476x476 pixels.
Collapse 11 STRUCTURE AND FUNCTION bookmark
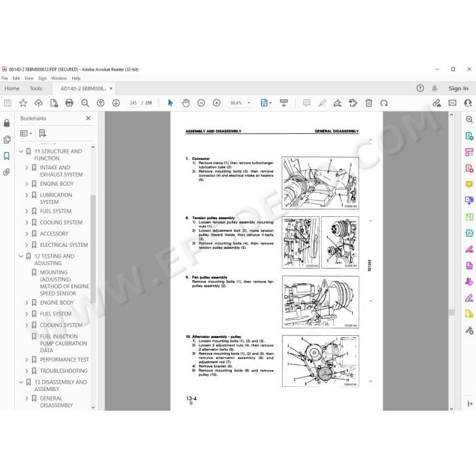tap(21, 151)
